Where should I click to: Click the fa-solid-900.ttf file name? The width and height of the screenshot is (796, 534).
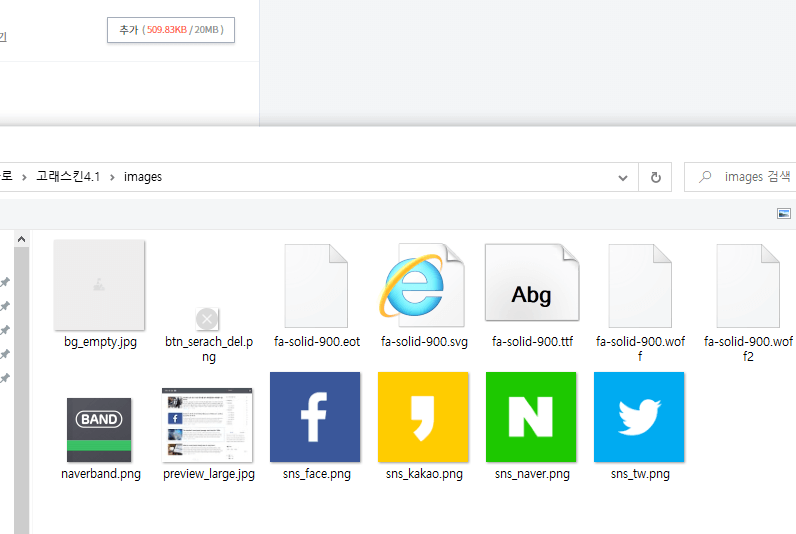(x=532, y=342)
